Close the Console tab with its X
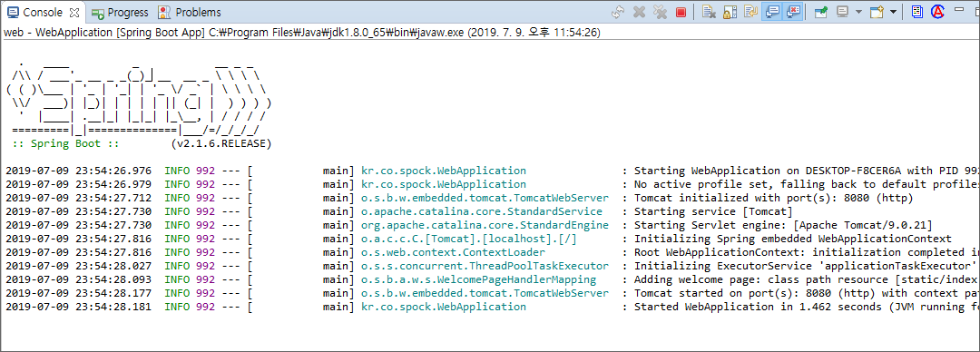 (x=73, y=12)
